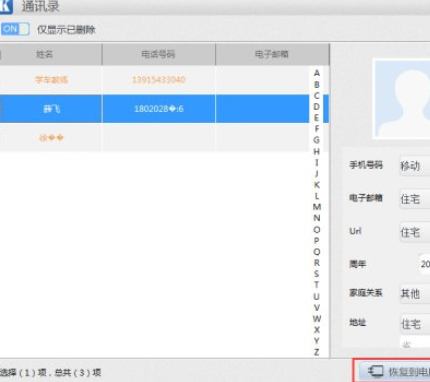The image size is (430, 382).
Task: Select phone number 13915433040
Action: [159, 80]
